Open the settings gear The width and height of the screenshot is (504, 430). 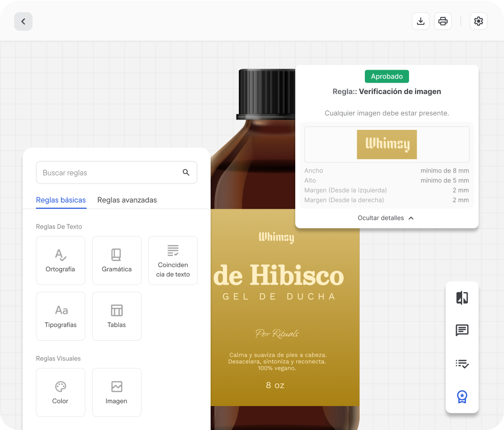[479, 21]
